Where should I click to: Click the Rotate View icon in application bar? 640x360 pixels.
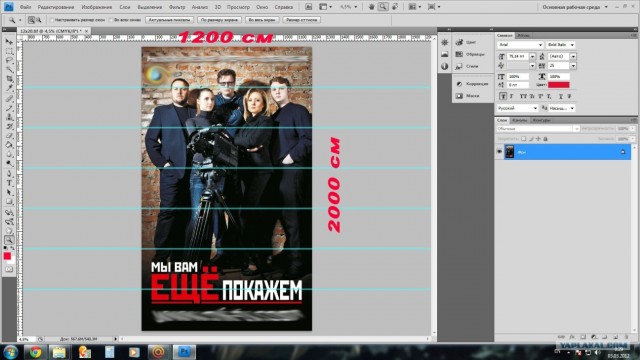(x=395, y=7)
